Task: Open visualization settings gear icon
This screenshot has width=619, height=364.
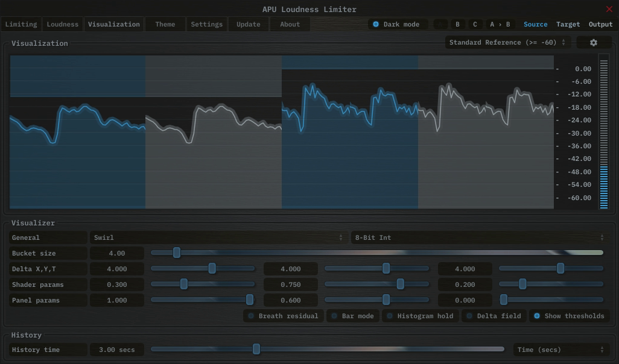Action: [x=593, y=43]
